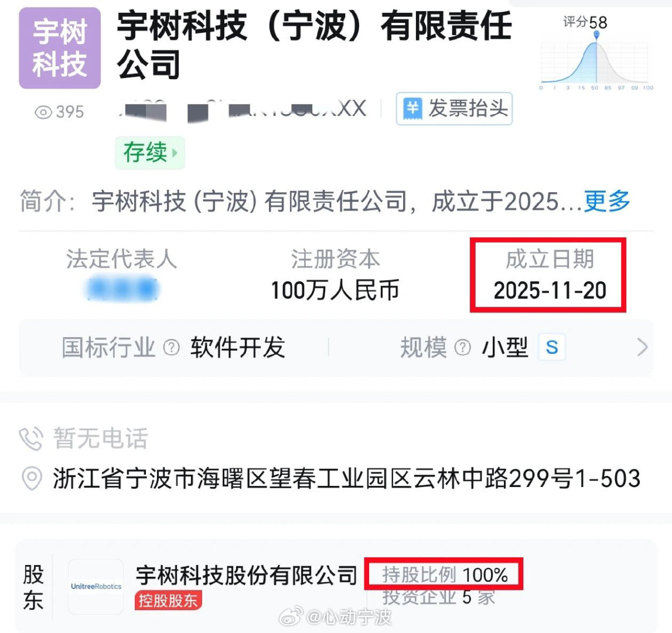Click the 评分 58 score distribution chart
Image resolution: width=672 pixels, height=633 pixels.
click(x=596, y=52)
